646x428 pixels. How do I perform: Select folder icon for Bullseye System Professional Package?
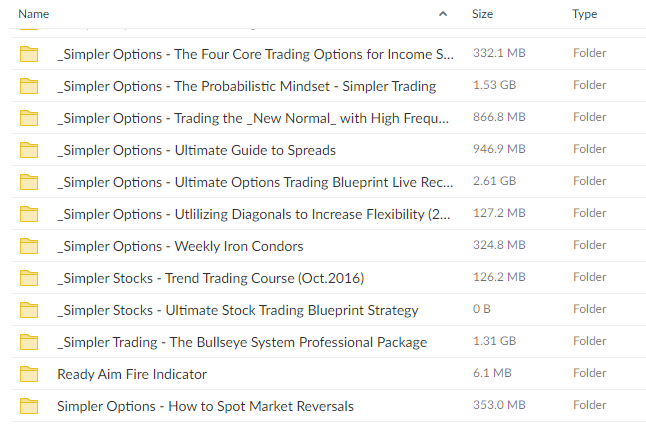click(x=29, y=342)
